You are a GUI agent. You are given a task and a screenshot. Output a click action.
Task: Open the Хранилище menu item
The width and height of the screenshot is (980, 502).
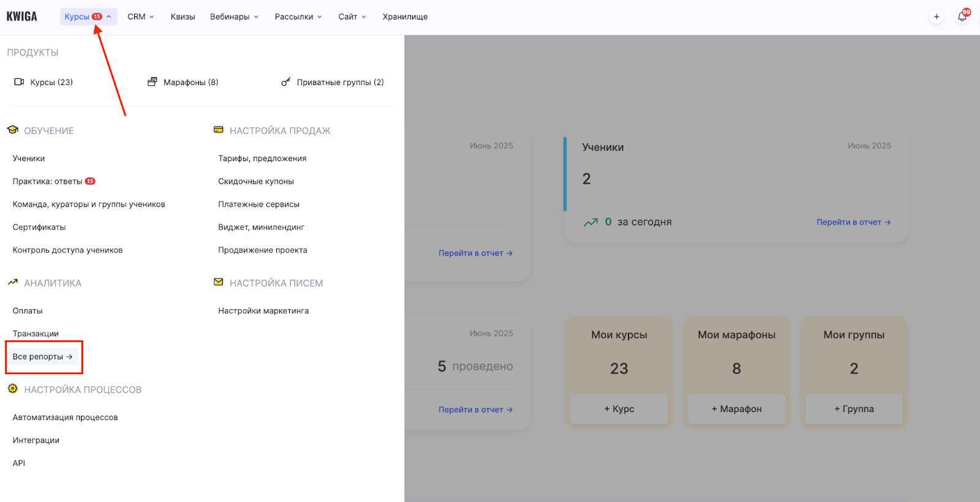coord(405,17)
